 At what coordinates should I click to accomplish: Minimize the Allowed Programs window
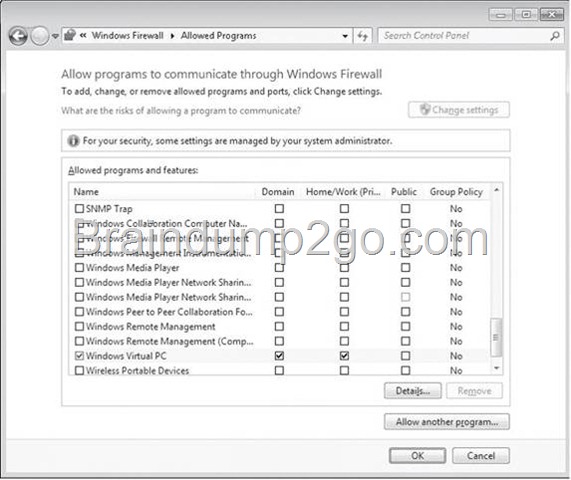(x=501, y=15)
